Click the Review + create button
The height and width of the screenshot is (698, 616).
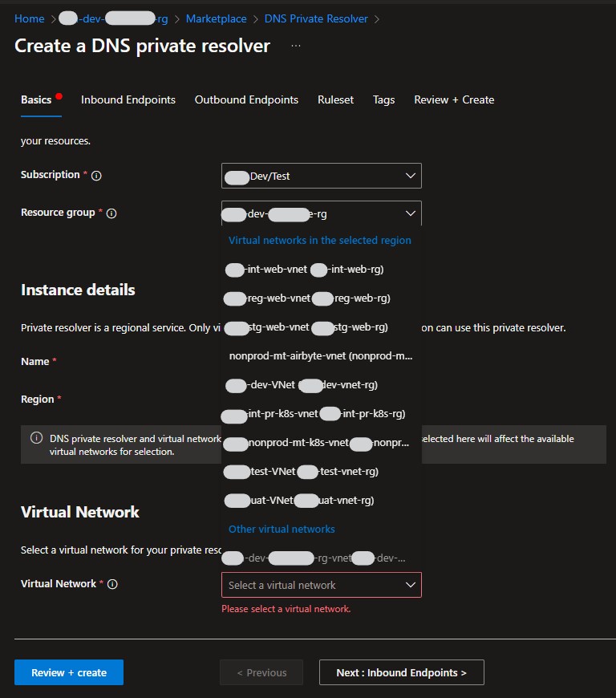point(68,672)
